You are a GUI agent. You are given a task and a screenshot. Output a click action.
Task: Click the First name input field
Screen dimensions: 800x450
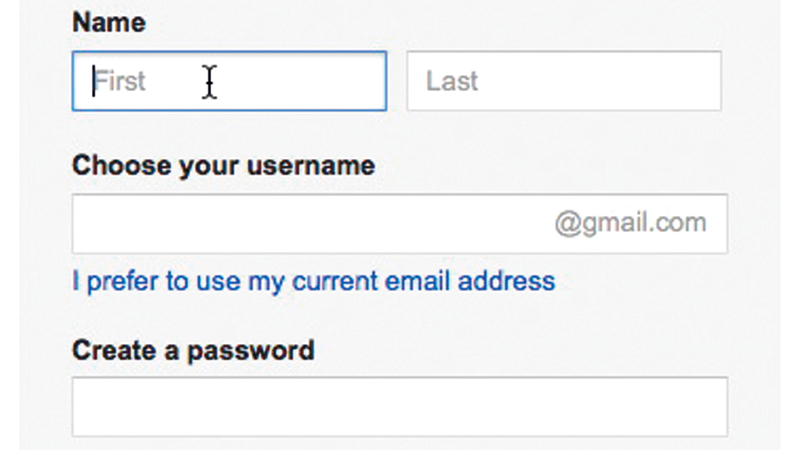(x=228, y=81)
